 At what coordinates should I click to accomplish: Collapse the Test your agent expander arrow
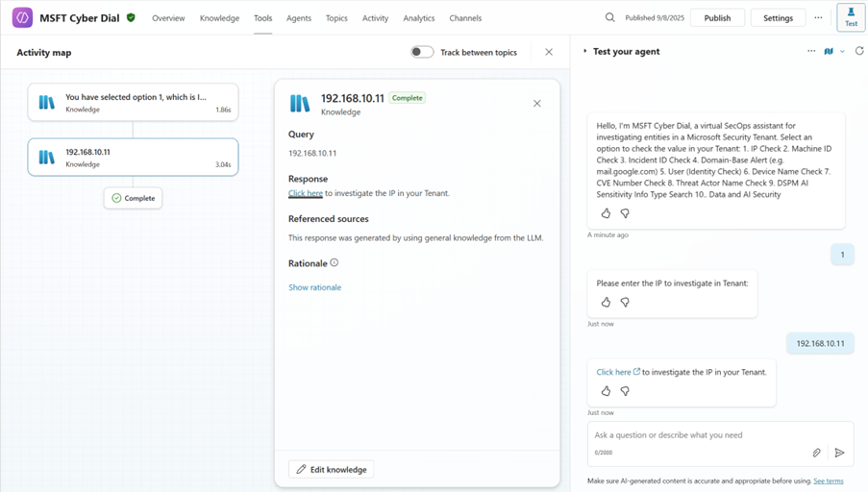click(584, 51)
